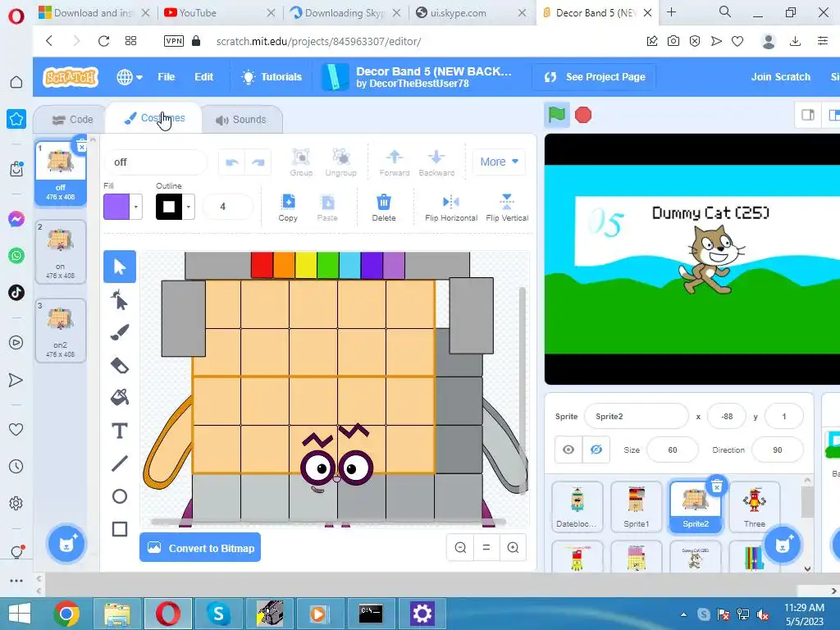Click the Ungroup icon
This screenshot has height=630, width=840.
[340, 162]
